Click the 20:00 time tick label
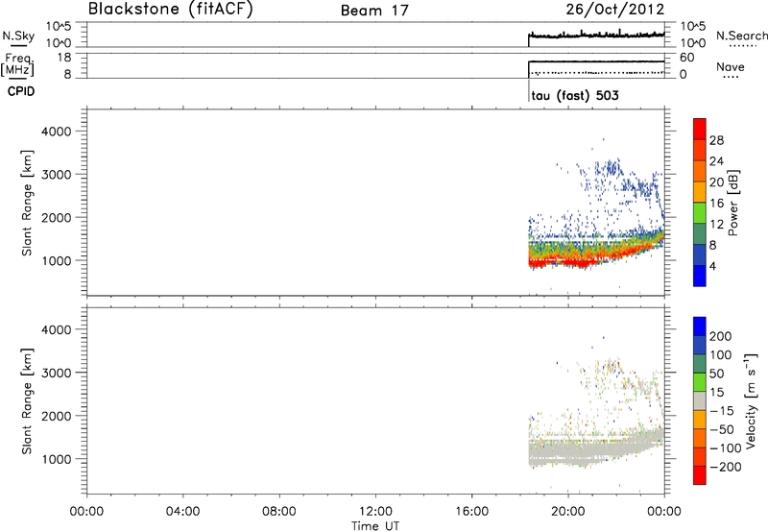This screenshot has width=768, height=532. [568, 512]
